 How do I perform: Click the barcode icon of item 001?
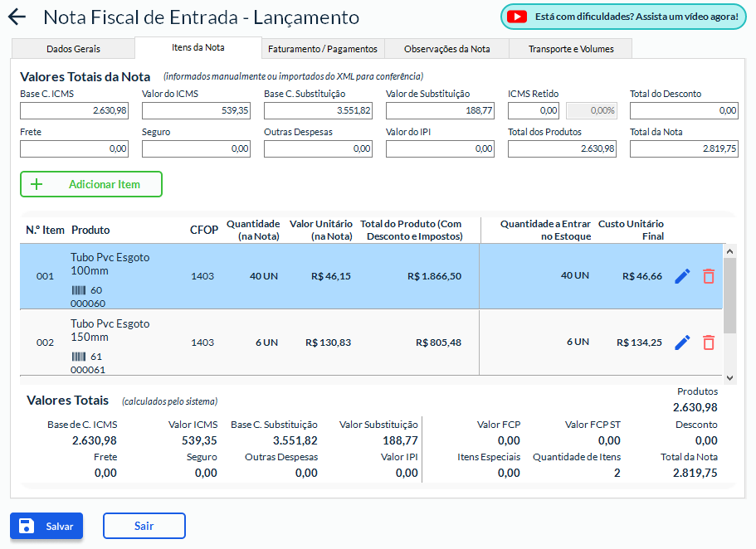(79, 290)
